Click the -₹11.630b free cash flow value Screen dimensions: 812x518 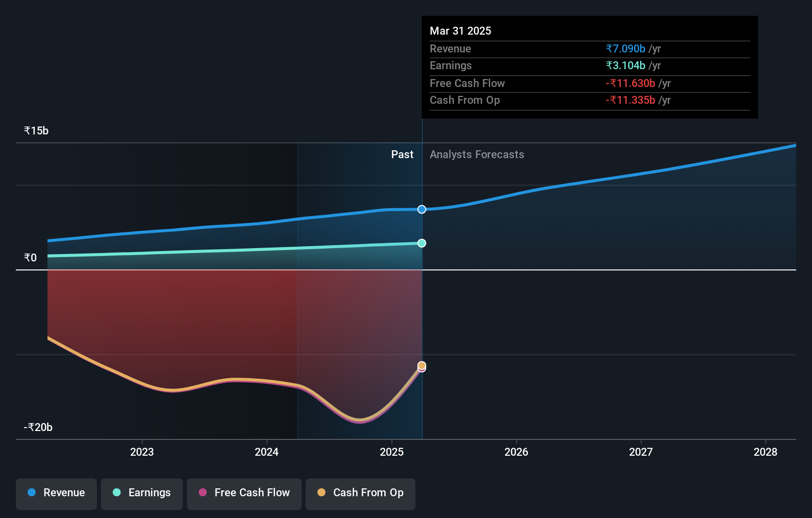click(x=631, y=83)
